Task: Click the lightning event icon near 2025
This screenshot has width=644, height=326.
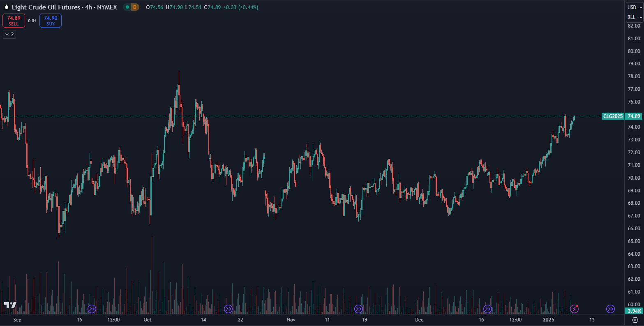Action: click(575, 308)
